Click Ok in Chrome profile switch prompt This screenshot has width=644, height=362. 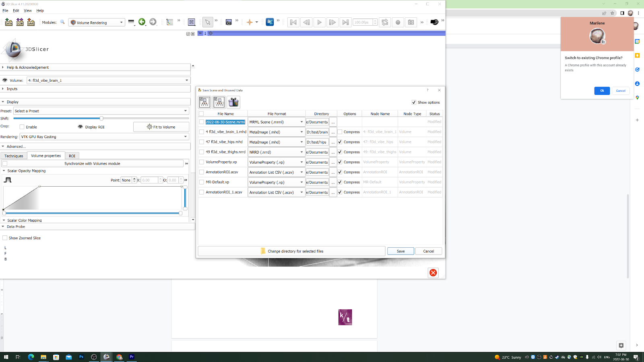pos(602,91)
